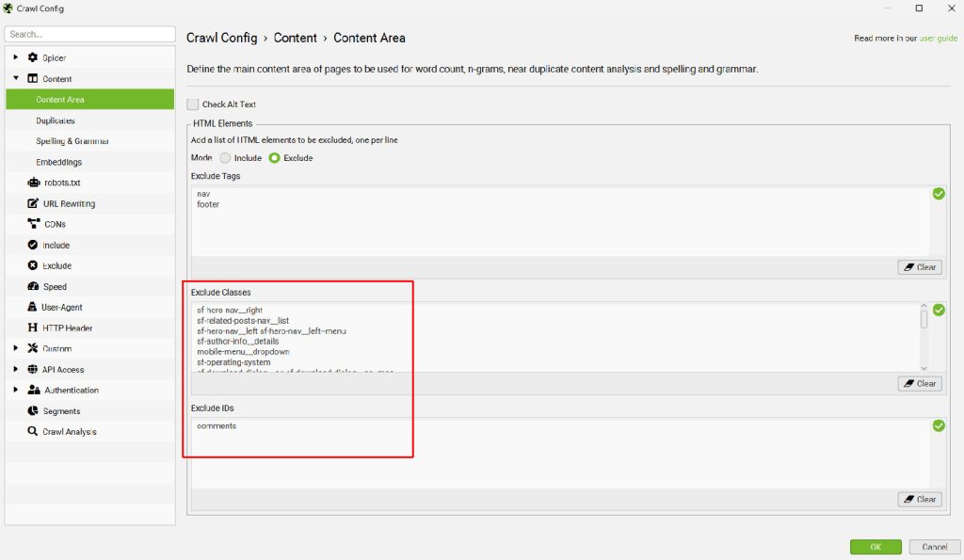Viewport: 964px width, 560px height.
Task: Click the HTTP Header H icon
Action: pos(33,328)
